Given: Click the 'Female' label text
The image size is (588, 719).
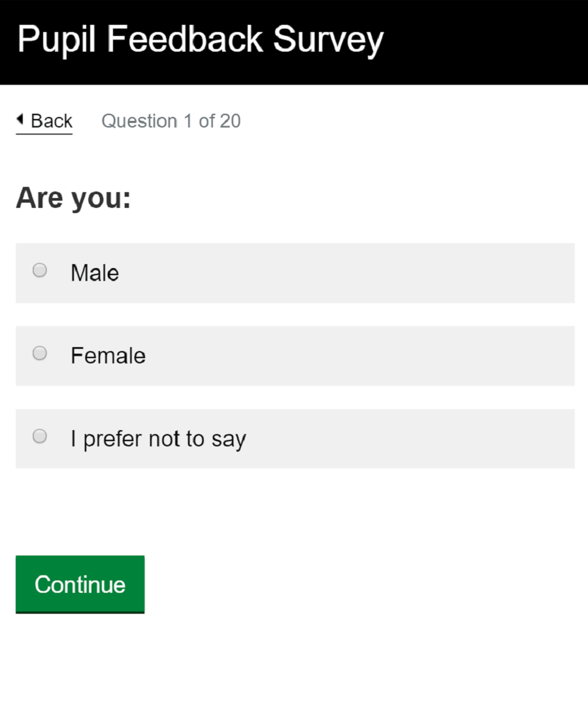Looking at the screenshot, I should (108, 356).
